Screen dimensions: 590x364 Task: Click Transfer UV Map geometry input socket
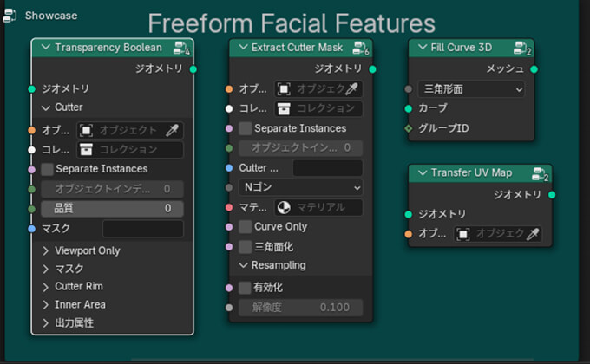[409, 214]
